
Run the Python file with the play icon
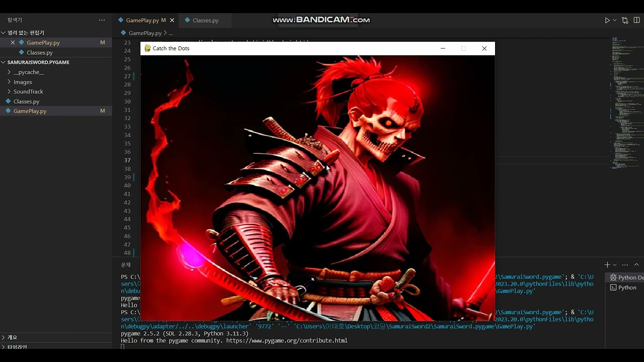tap(607, 21)
